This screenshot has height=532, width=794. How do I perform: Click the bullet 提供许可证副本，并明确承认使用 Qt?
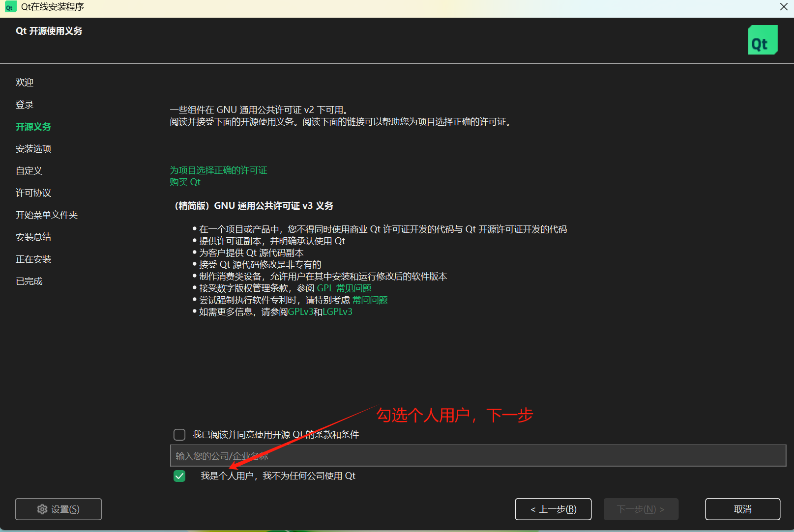(272, 241)
